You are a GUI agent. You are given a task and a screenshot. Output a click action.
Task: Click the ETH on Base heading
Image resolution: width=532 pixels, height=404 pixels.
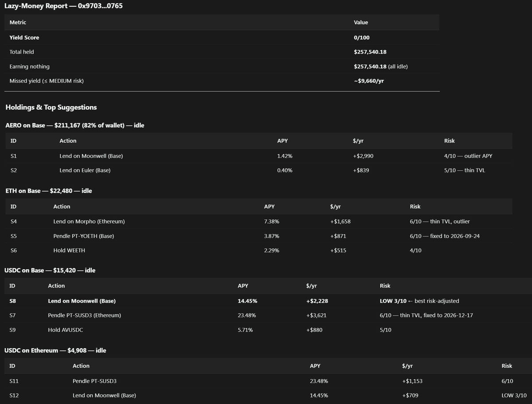(x=49, y=190)
